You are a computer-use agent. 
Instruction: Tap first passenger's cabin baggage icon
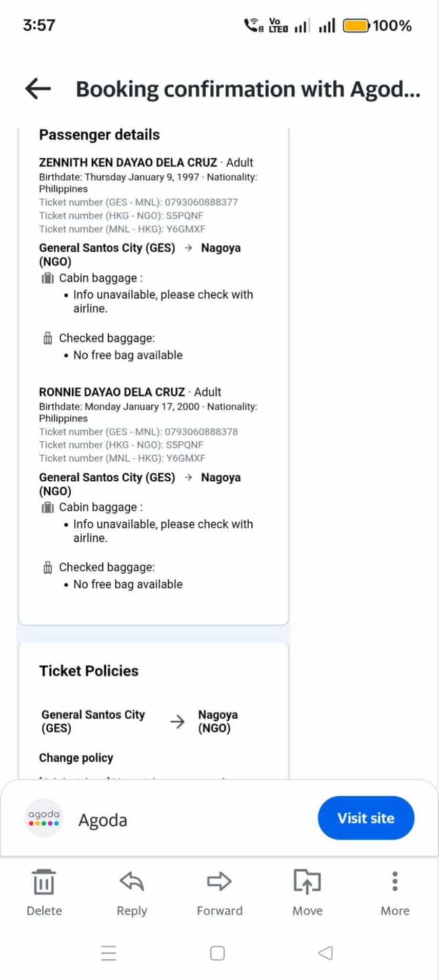[48, 278]
